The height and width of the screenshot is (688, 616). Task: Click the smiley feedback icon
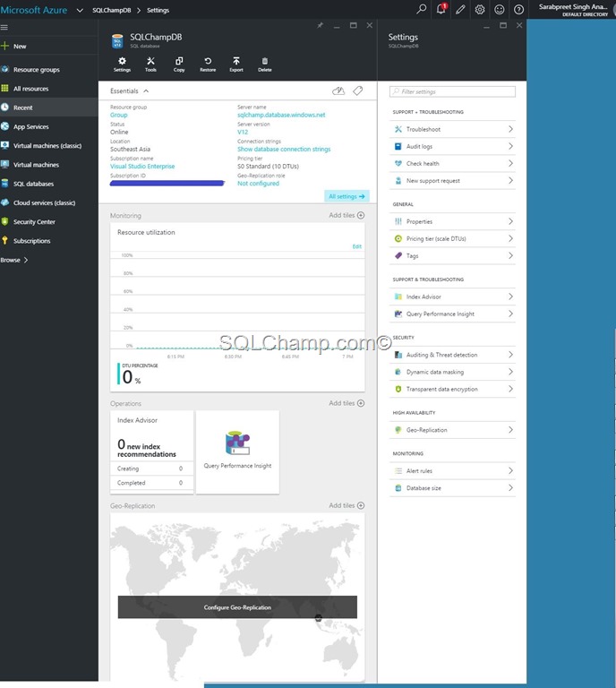(499, 9)
